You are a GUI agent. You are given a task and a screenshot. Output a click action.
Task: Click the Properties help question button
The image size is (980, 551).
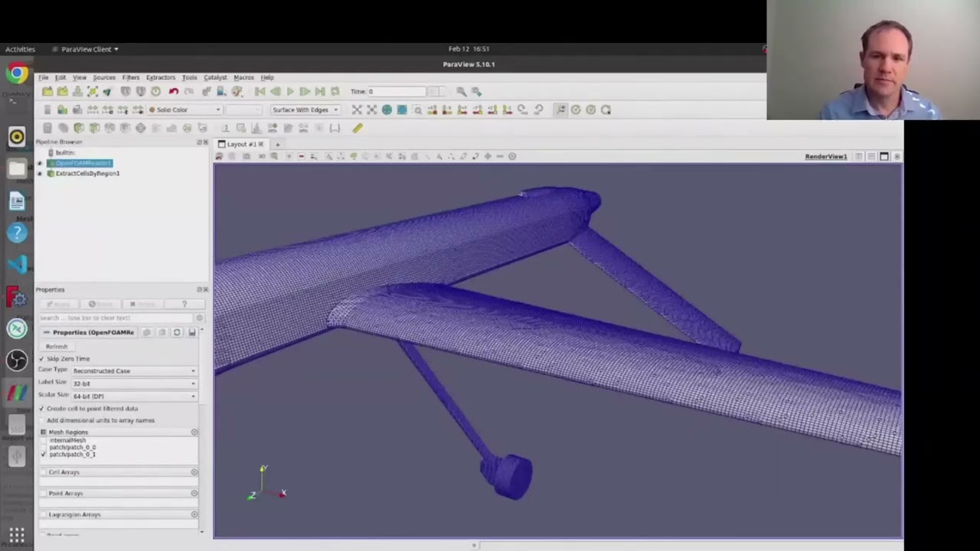tap(185, 304)
